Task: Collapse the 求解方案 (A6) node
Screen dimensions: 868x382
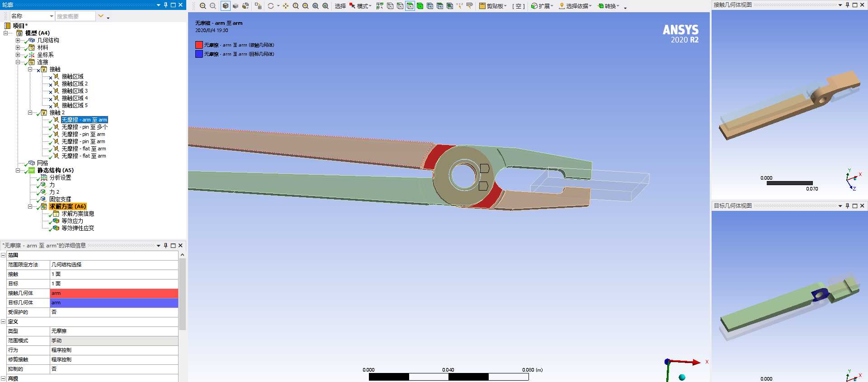Action: 30,206
